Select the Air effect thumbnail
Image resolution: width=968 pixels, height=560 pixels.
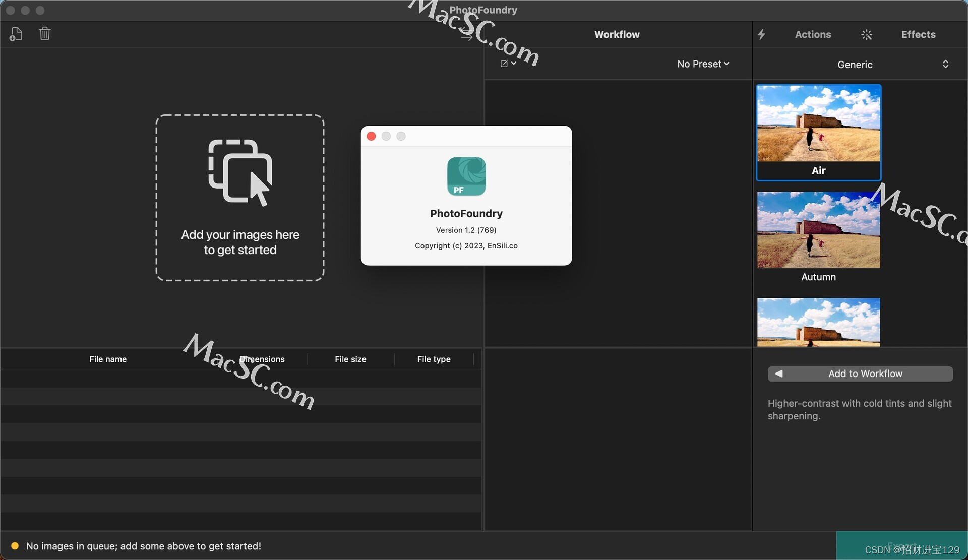pyautogui.click(x=818, y=132)
